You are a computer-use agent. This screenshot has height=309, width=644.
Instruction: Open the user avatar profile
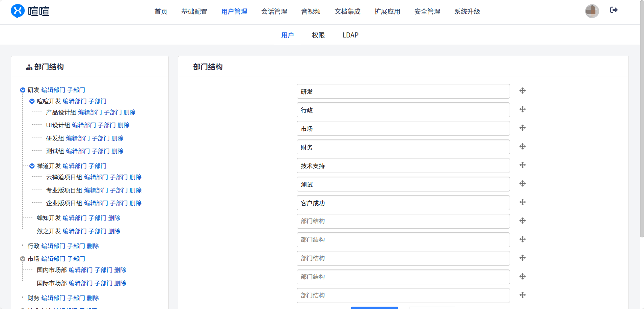point(592,11)
